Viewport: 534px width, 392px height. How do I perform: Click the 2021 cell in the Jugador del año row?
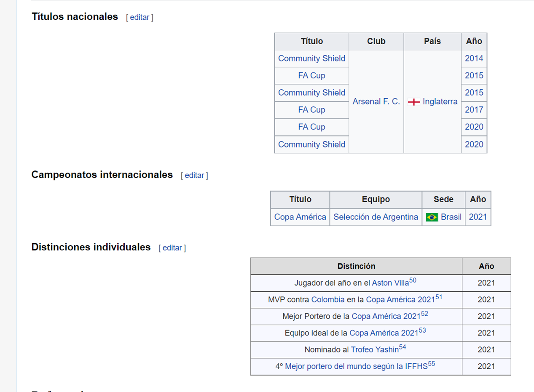tap(486, 283)
